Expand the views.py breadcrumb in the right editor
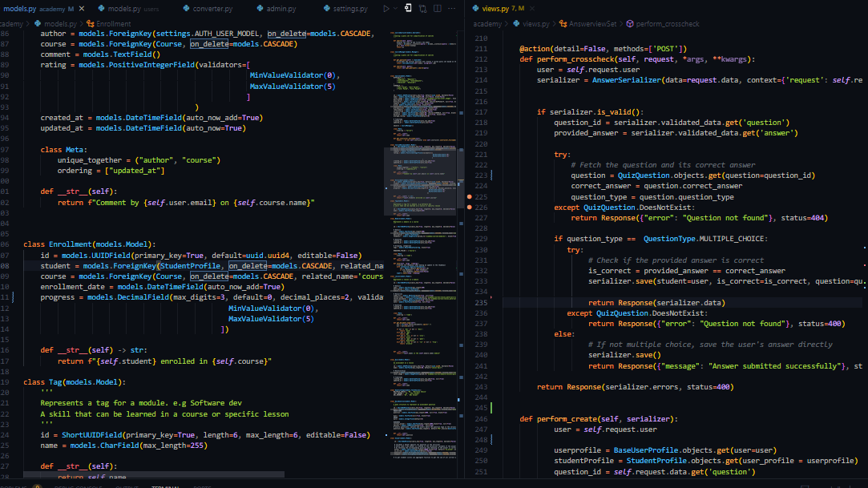 point(535,24)
